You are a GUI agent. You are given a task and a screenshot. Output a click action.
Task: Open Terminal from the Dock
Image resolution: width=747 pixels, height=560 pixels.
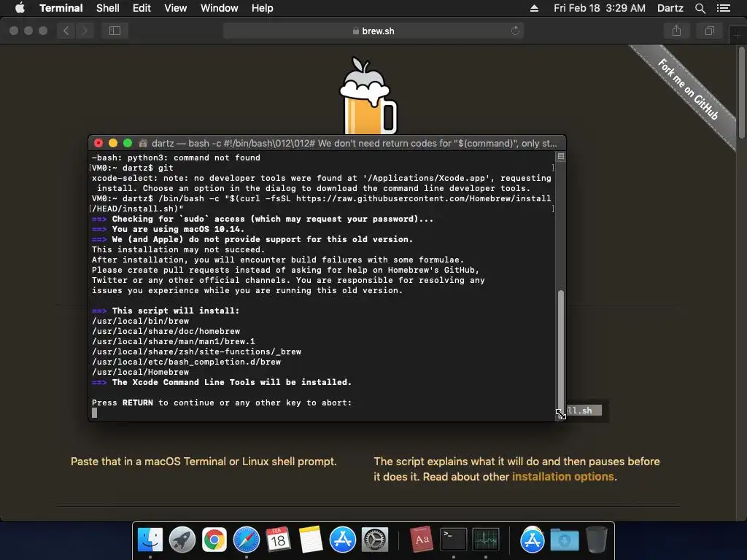point(454,540)
